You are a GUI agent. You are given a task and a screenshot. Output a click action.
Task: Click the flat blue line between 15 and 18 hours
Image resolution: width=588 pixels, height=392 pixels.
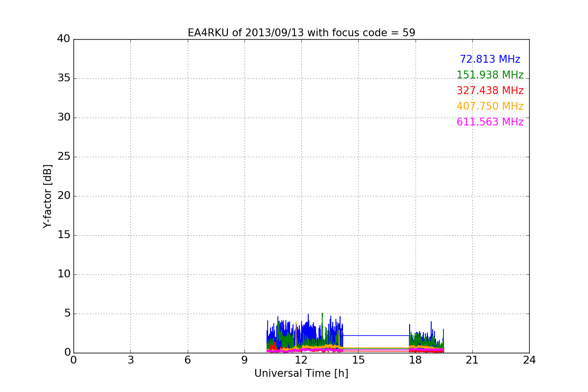pyautogui.click(x=376, y=336)
